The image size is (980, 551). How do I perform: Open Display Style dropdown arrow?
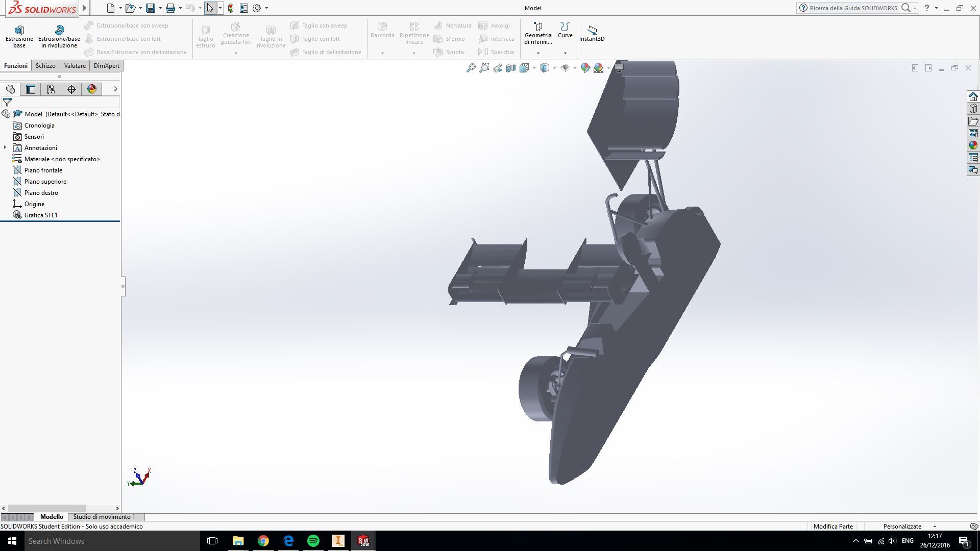pos(554,68)
